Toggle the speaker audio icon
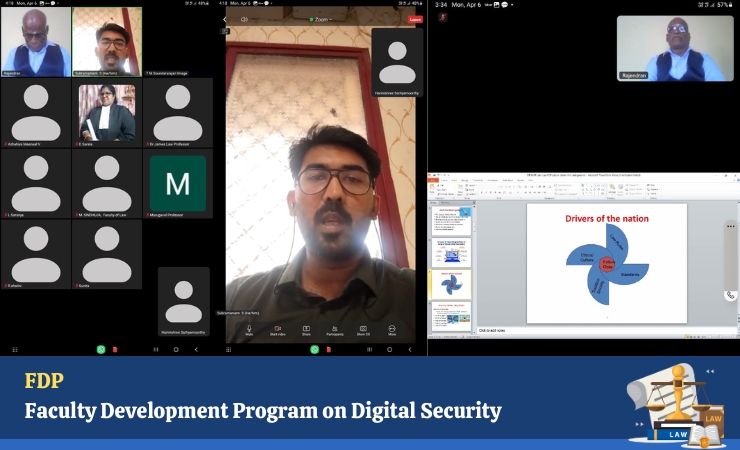Screen dimensions: 740x450 (245, 19)
